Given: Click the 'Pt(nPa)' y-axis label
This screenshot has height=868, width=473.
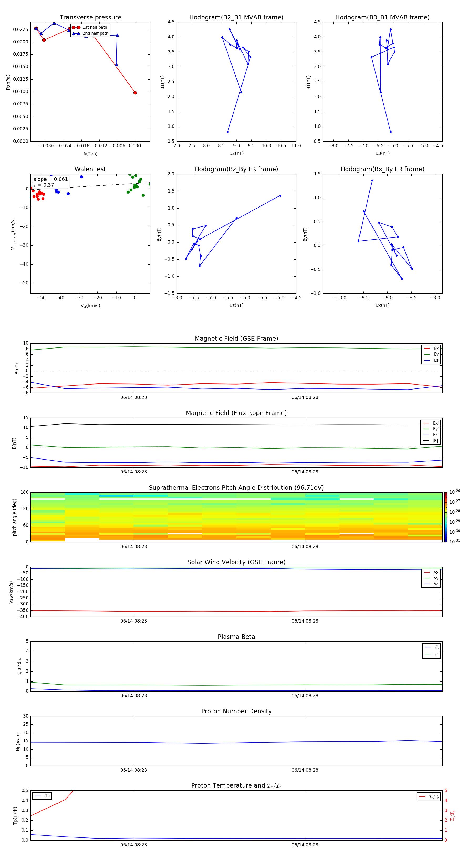Looking at the screenshot, I should pyautogui.click(x=8, y=82).
